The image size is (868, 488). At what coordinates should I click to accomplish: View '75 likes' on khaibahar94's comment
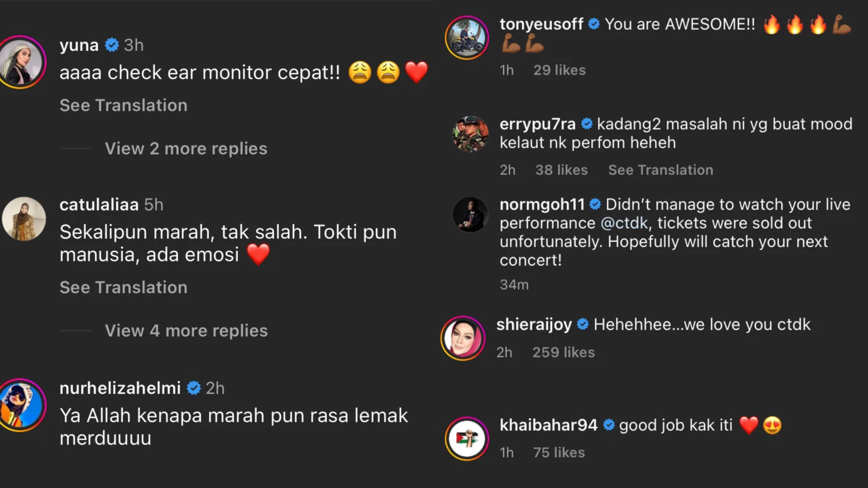559,452
